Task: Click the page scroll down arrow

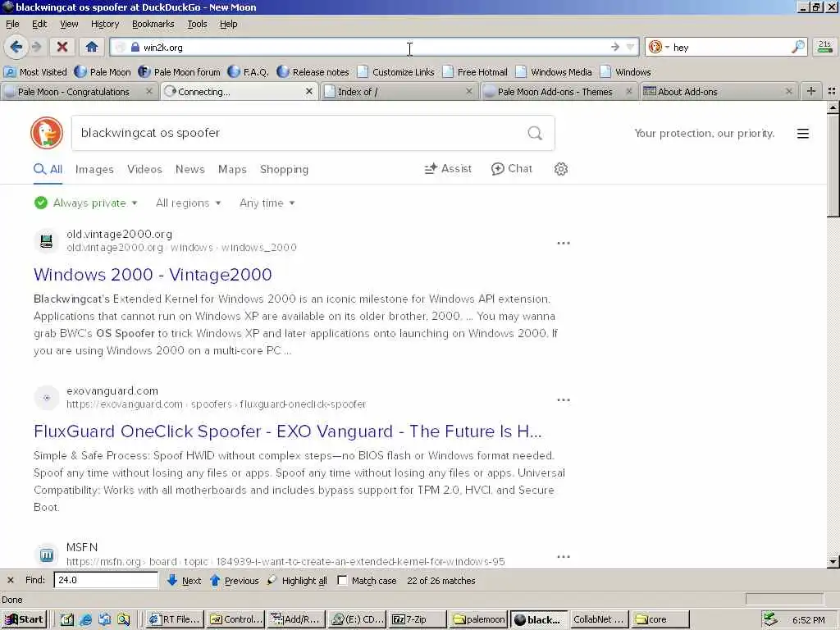Action: [x=833, y=562]
